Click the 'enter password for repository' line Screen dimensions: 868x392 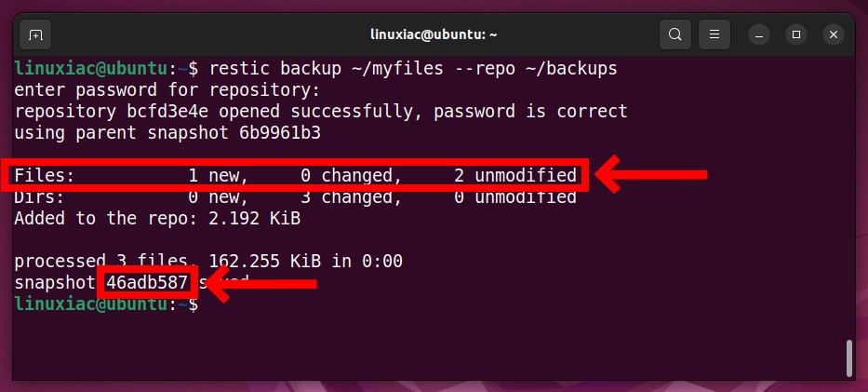[167, 90]
